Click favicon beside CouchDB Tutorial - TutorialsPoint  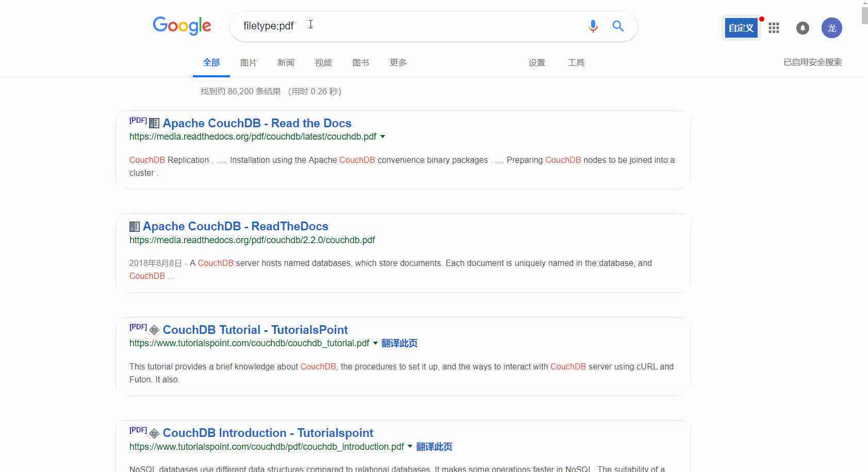(154, 330)
